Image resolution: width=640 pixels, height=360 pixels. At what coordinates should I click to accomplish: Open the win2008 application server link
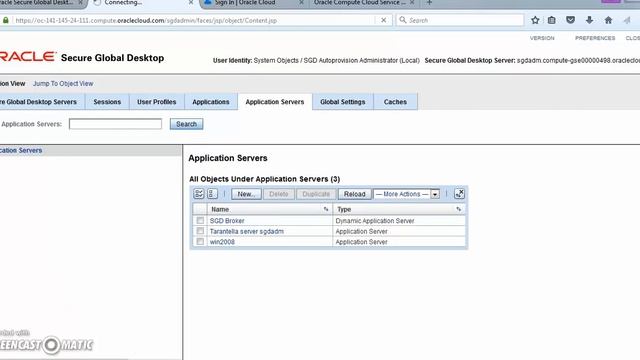click(222, 242)
